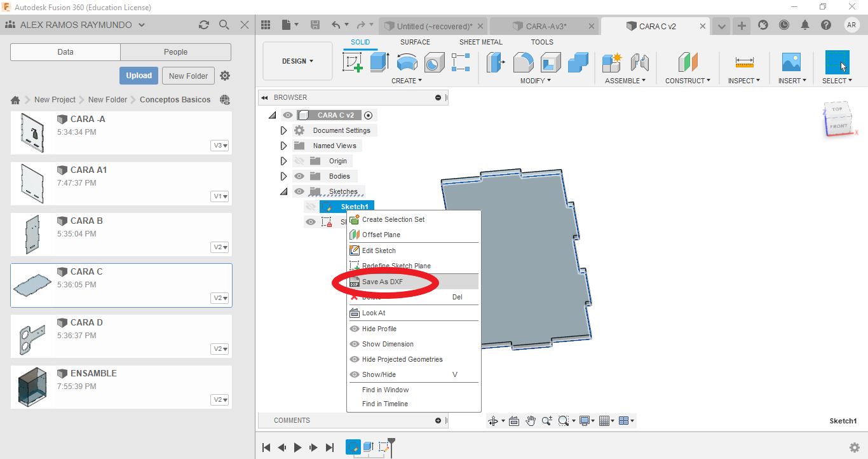Toggle visibility of the Origin folder

click(299, 161)
